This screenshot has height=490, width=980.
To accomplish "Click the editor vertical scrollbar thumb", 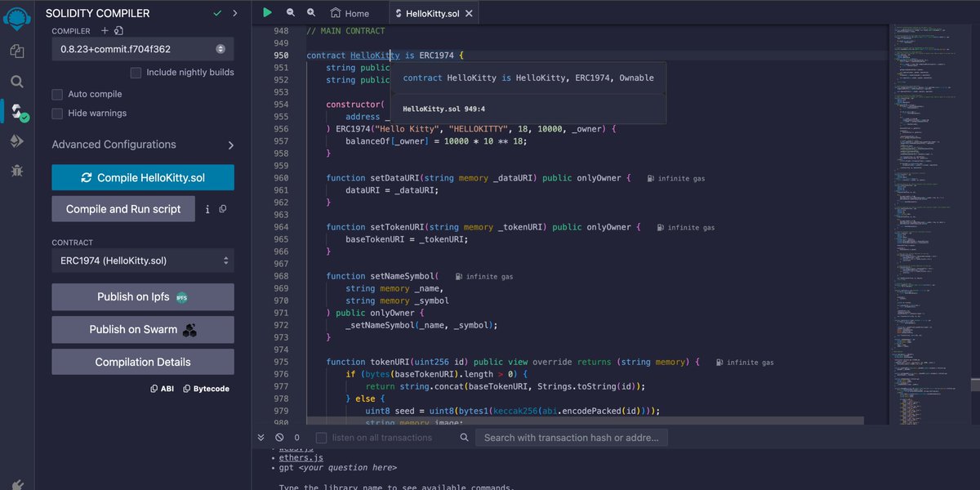I will (x=974, y=385).
